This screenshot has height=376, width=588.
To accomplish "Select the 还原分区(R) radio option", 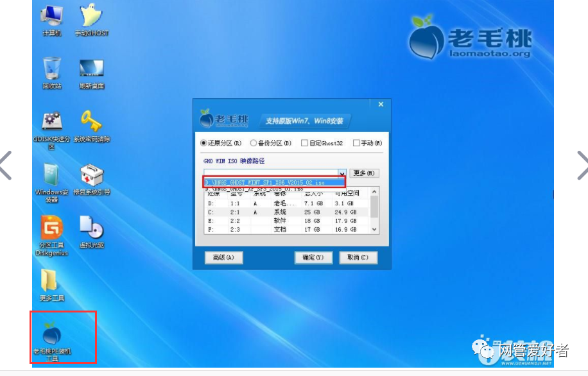I will tap(221, 143).
